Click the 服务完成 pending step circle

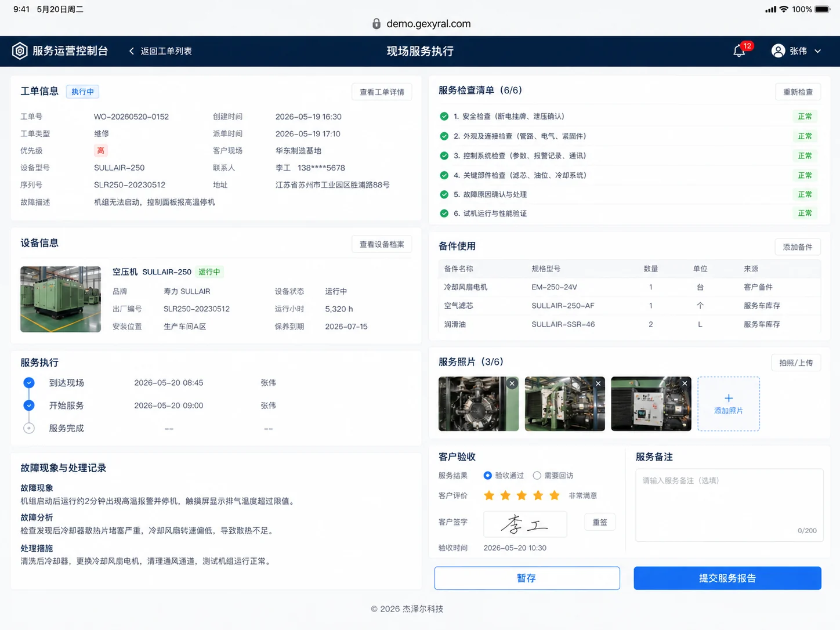point(29,428)
